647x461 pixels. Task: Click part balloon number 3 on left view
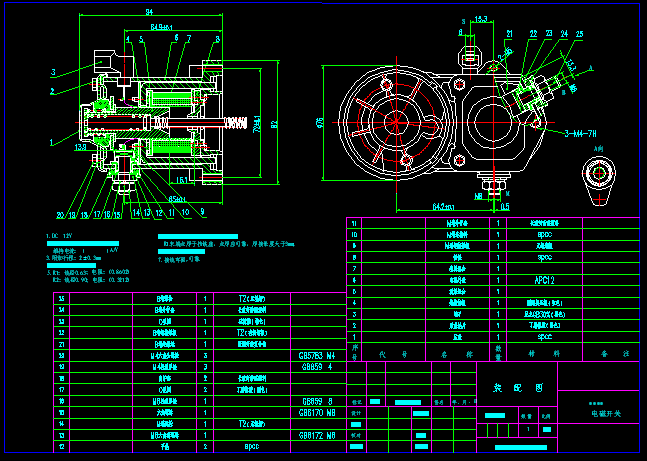[52, 72]
